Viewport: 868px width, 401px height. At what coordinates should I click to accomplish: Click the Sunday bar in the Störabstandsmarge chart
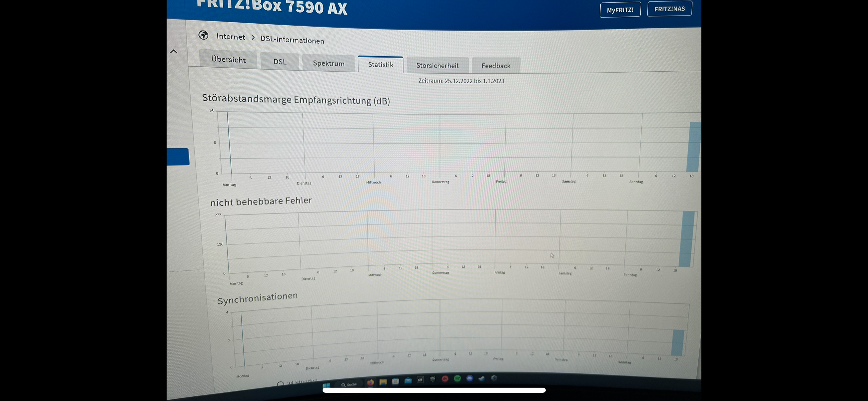pos(694,147)
